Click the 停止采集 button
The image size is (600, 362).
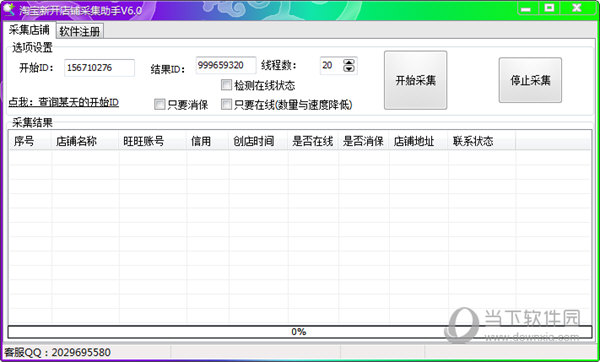pyautogui.click(x=530, y=80)
